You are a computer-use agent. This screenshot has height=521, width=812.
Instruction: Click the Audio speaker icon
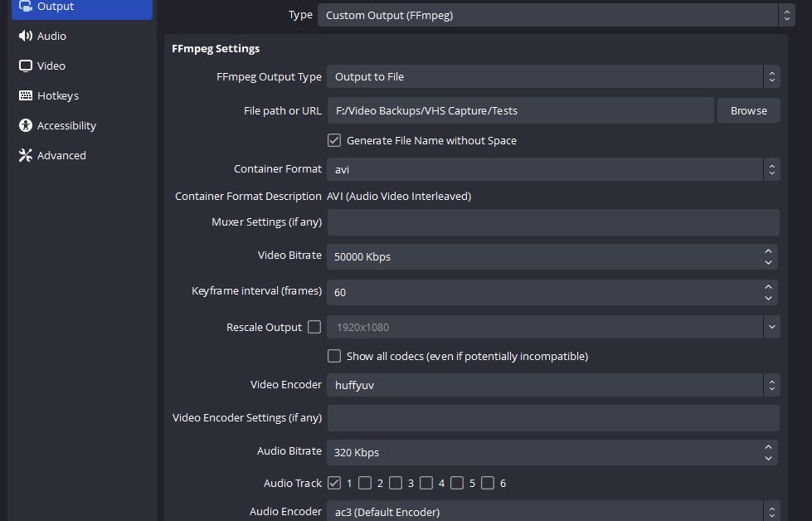coord(25,36)
